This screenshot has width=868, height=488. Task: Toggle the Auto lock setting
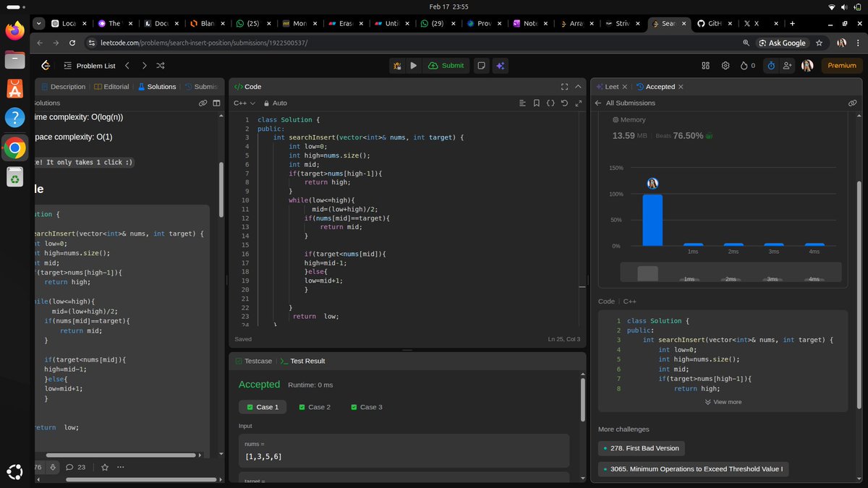point(275,103)
